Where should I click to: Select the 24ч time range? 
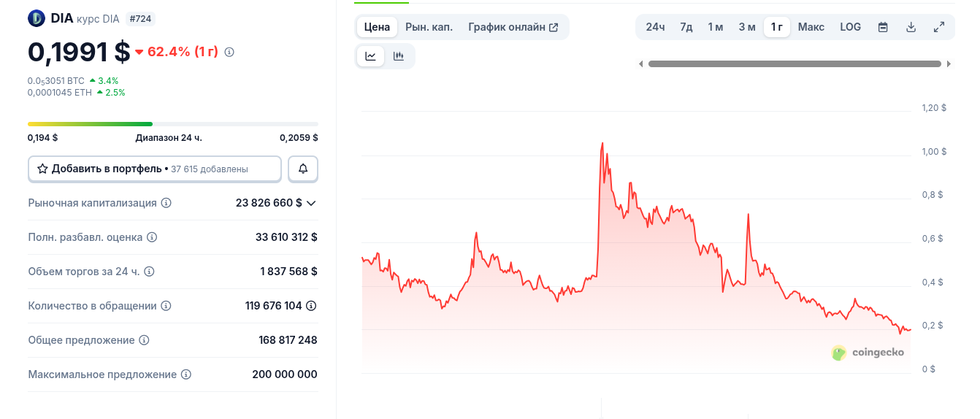click(655, 27)
